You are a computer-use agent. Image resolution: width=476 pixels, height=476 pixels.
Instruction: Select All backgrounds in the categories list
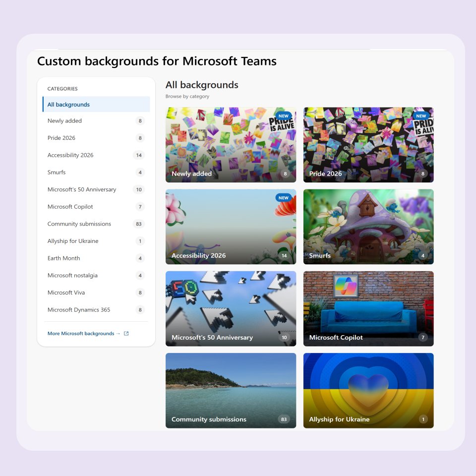[96, 105]
